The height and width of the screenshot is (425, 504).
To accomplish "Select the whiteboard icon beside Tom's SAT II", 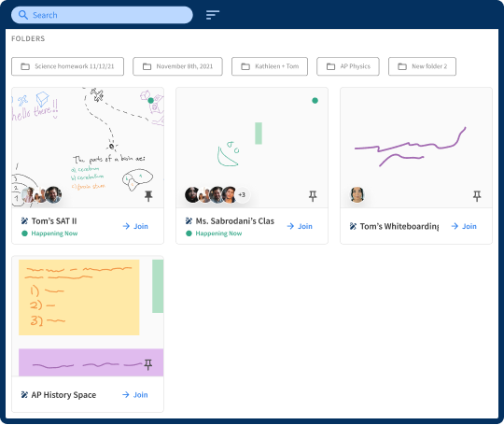I will pyautogui.click(x=24, y=221).
